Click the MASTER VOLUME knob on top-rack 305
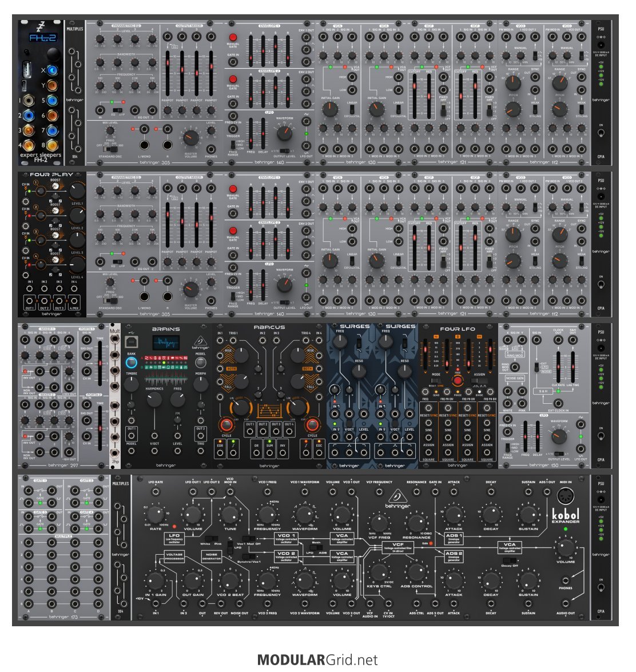 coord(190,138)
